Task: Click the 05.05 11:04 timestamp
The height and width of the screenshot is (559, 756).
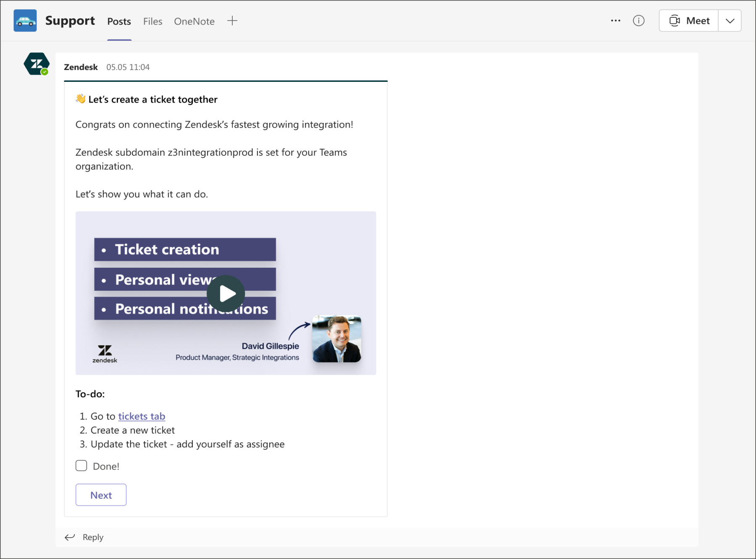Action: point(128,67)
